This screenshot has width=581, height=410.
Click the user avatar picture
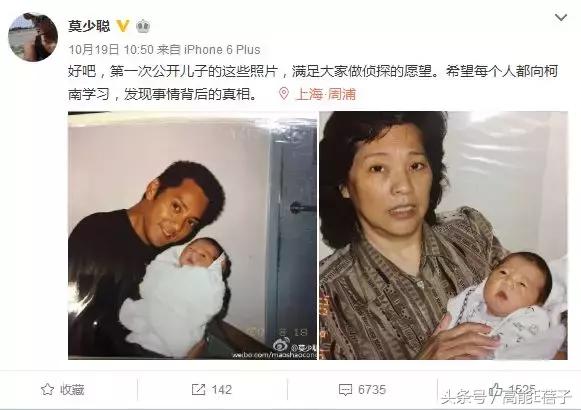[33, 37]
